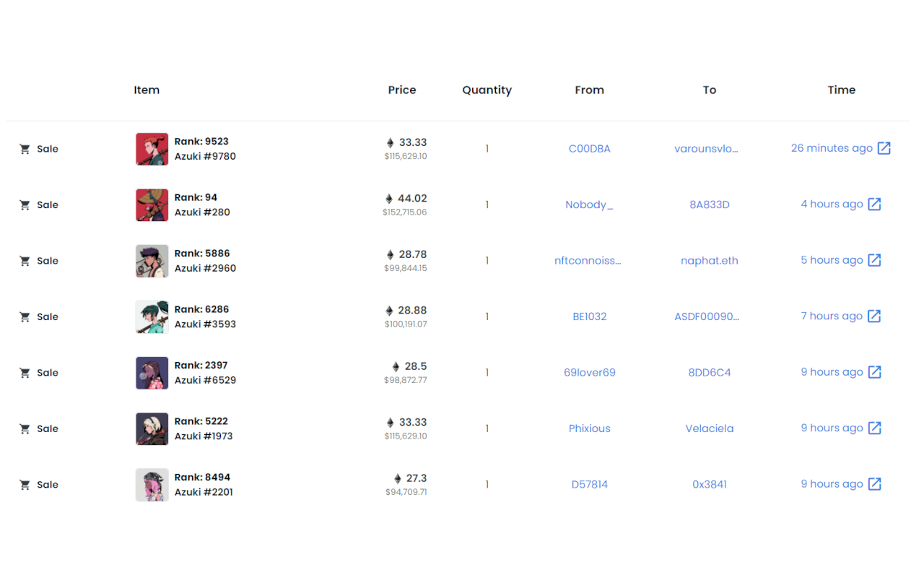Open buyer profile 0x3841
This screenshot has width=924, height=578.
point(710,485)
